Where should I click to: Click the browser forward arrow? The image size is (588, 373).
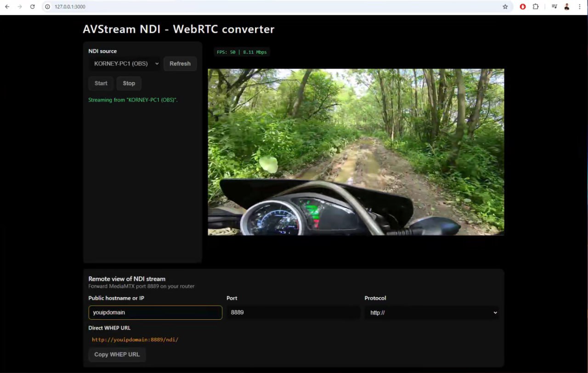(19, 7)
